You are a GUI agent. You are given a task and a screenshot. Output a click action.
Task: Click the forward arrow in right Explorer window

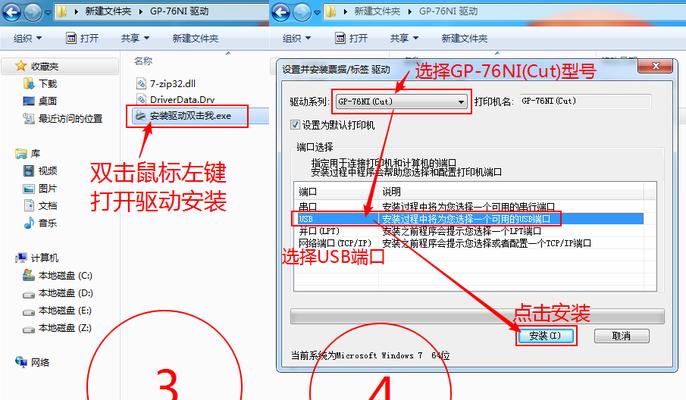coord(302,12)
